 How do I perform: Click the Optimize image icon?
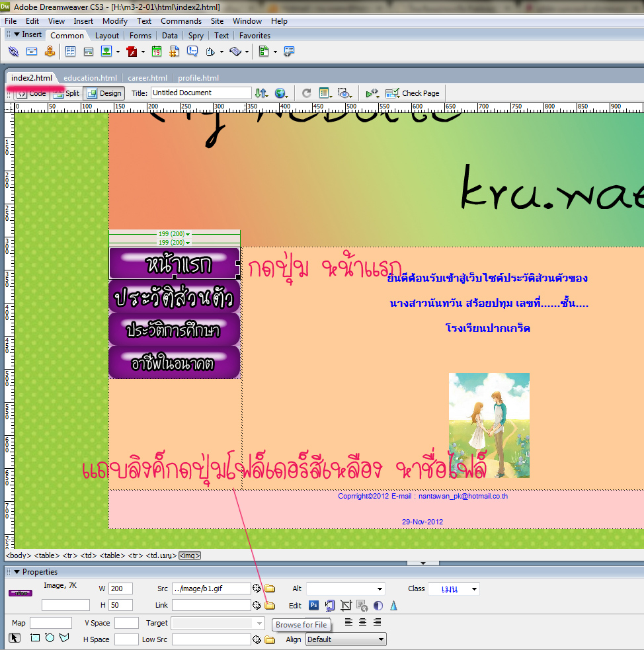[330, 606]
